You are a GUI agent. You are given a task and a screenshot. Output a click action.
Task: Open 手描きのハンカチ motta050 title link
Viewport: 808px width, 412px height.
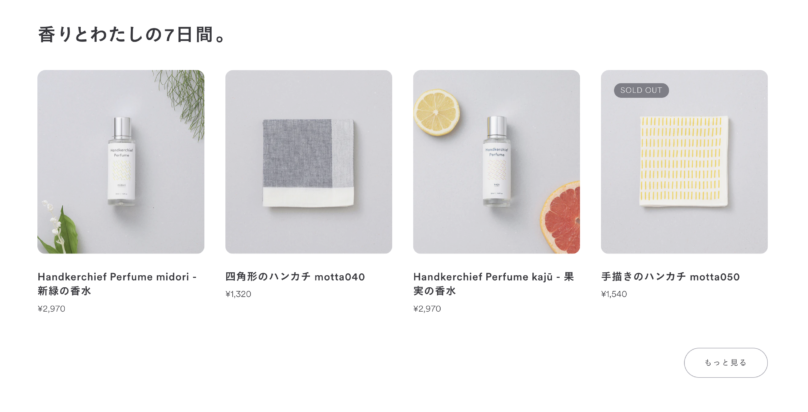click(670, 277)
